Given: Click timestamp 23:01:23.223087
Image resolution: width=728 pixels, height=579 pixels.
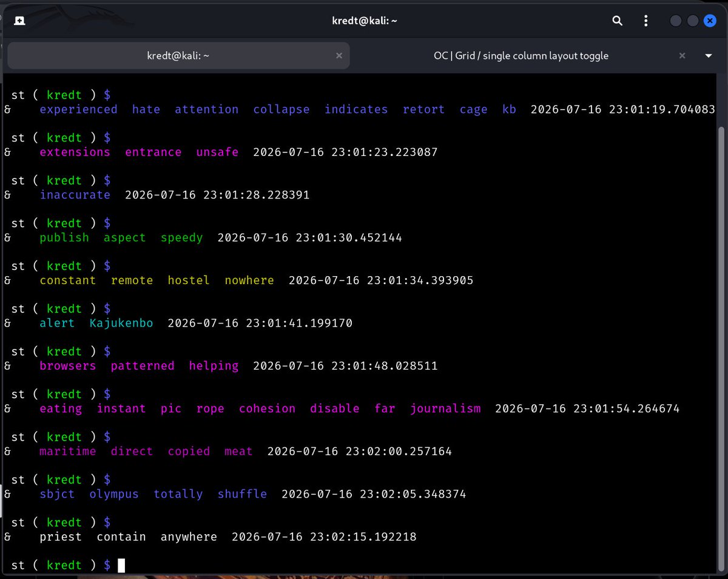Looking at the screenshot, I should coord(384,152).
